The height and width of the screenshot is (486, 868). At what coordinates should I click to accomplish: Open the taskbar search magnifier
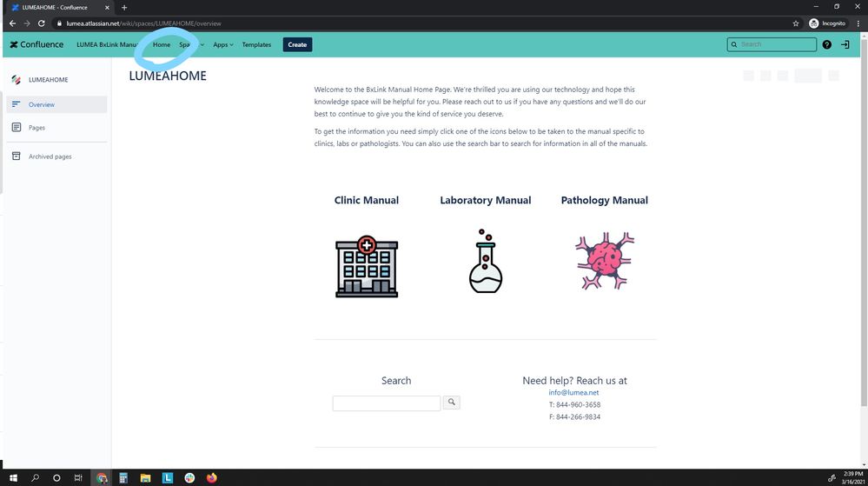(x=35, y=477)
